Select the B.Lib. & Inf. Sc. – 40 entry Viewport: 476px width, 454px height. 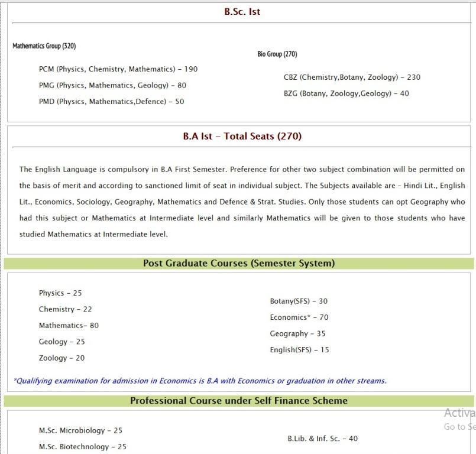click(323, 439)
